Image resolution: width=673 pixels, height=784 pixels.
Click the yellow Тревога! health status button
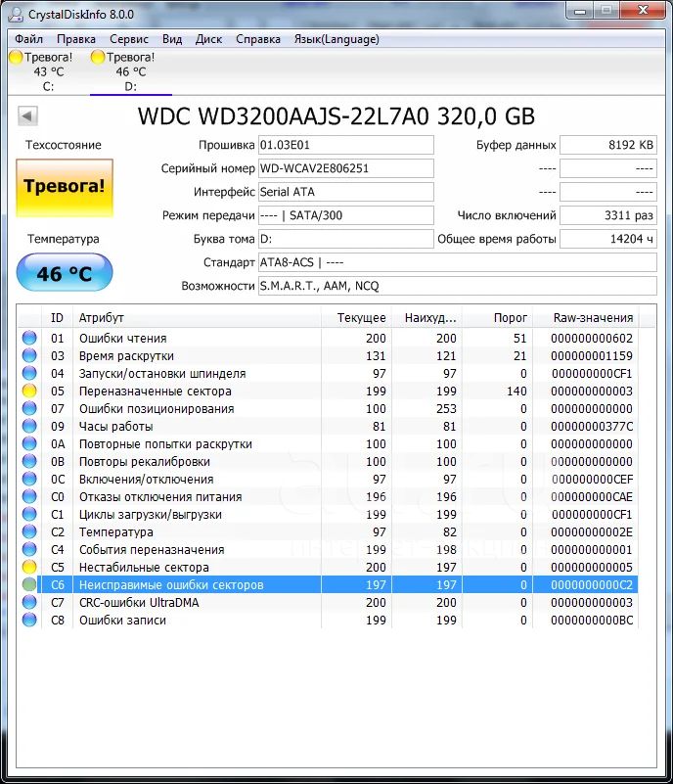pos(64,186)
